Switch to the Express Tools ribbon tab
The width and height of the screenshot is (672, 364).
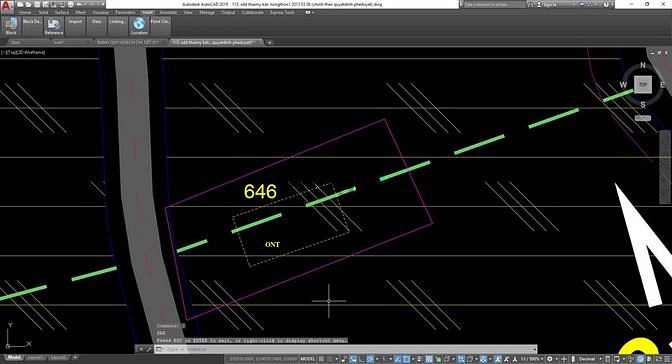pyautogui.click(x=282, y=12)
